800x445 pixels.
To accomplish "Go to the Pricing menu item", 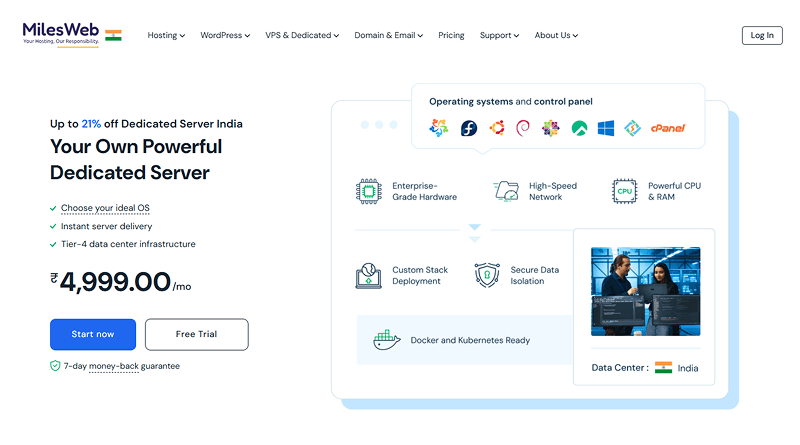I will 451,35.
